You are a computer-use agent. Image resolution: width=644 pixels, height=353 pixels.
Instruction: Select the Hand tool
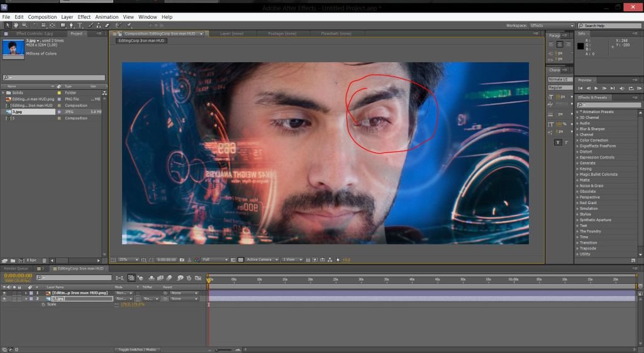click(16, 25)
